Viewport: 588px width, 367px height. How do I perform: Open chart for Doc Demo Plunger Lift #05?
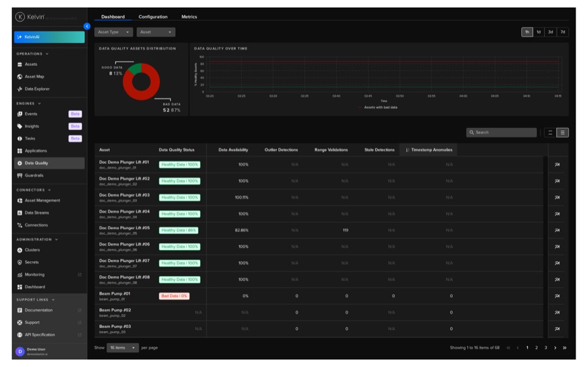coord(557,230)
